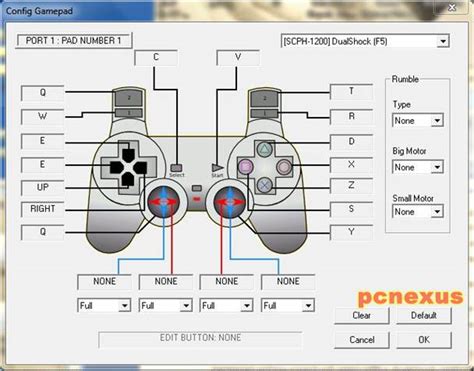Screen dimensions: 474x371
Task: Select the UP key field for D-pad down
Action: point(43,188)
